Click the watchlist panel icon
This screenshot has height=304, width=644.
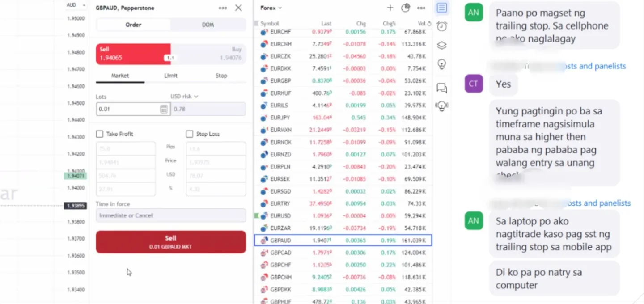coord(441,8)
